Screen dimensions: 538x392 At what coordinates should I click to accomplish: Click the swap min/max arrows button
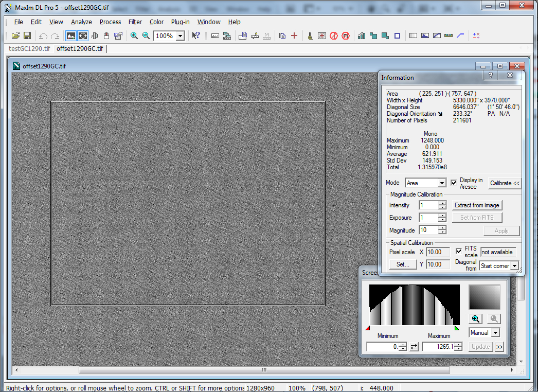(414, 347)
